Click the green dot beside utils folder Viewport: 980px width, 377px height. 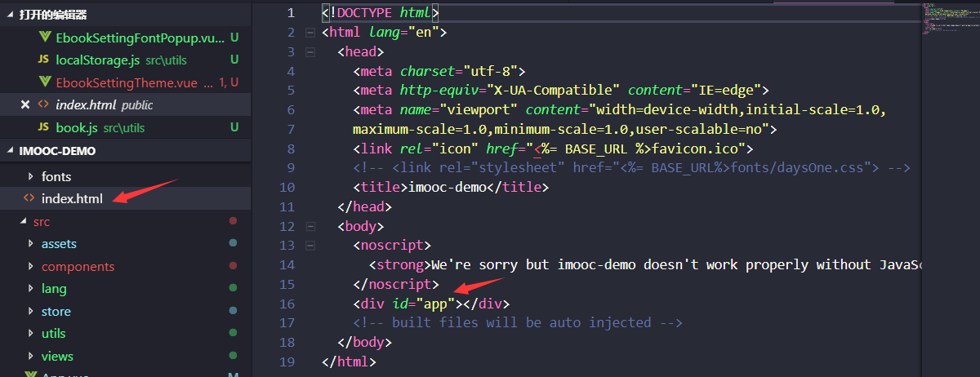233,333
